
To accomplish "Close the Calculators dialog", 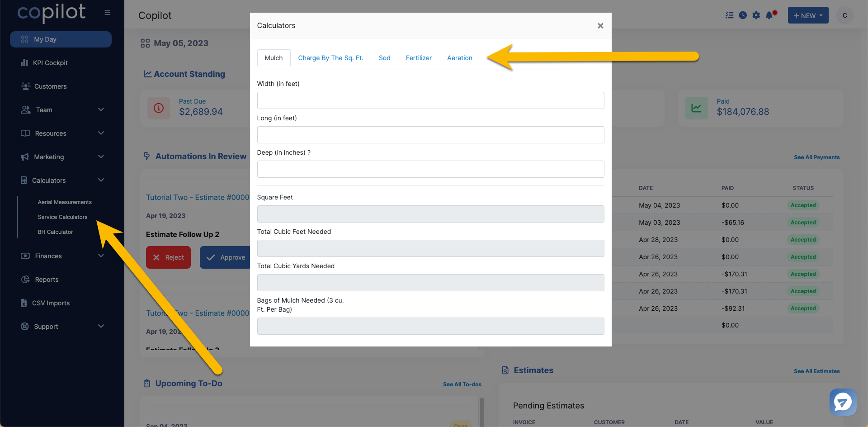I will click(600, 26).
